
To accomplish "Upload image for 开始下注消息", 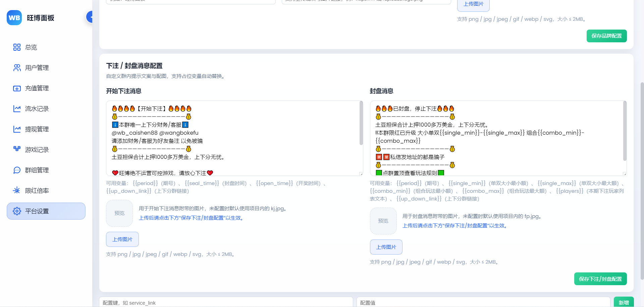I will point(122,239).
